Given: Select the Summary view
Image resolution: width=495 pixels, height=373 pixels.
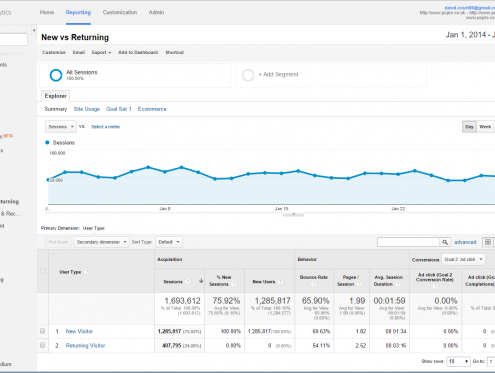Looking at the screenshot, I should [x=56, y=109].
